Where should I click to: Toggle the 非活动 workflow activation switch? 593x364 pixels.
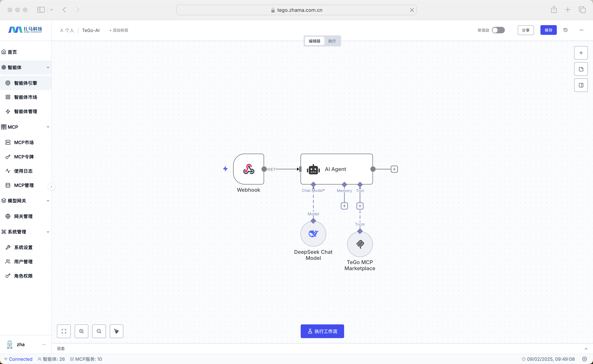[498, 30]
